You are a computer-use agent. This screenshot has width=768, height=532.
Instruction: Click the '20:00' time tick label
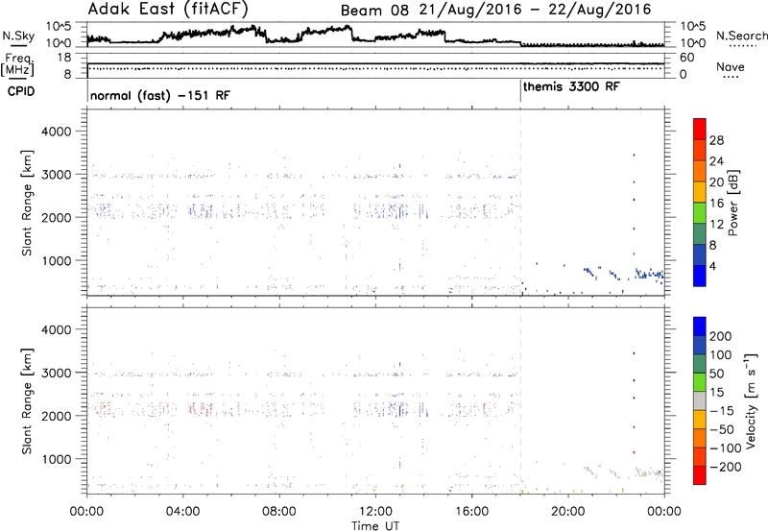click(568, 512)
